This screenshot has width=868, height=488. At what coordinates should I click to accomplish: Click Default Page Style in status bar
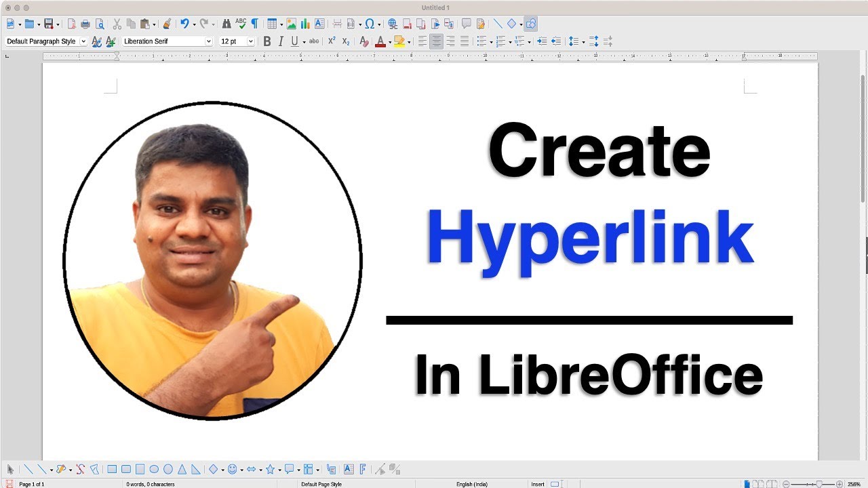[x=321, y=484]
